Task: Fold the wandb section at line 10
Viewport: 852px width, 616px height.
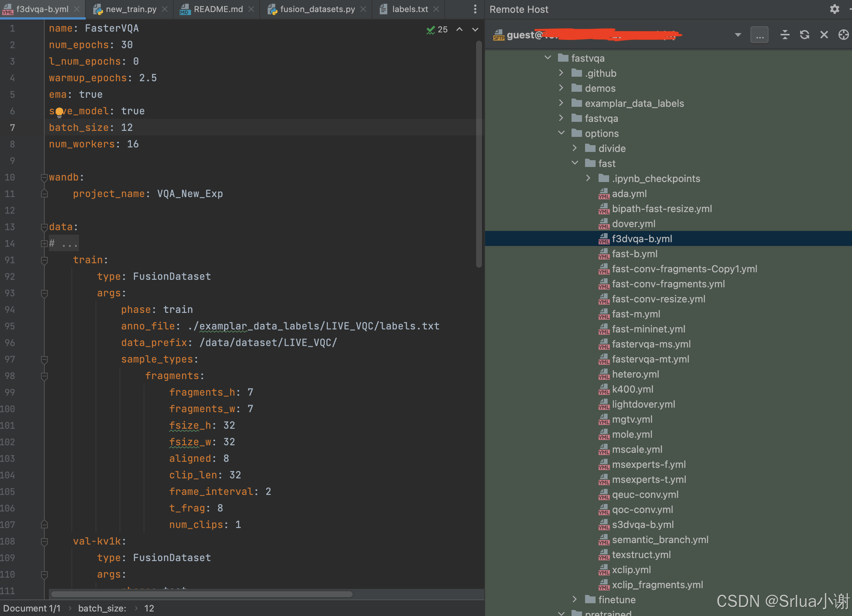Action: 44,178
